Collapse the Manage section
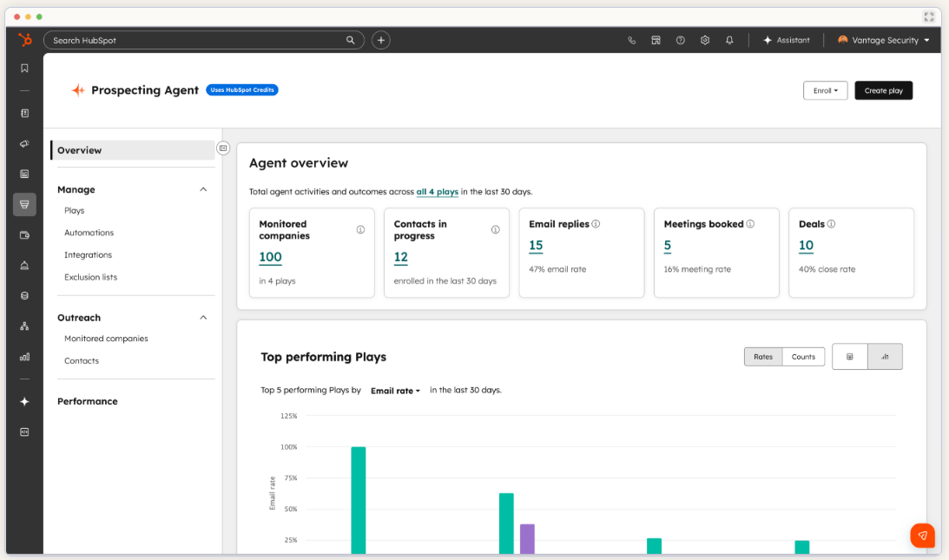This screenshot has height=560, width=949. [203, 189]
